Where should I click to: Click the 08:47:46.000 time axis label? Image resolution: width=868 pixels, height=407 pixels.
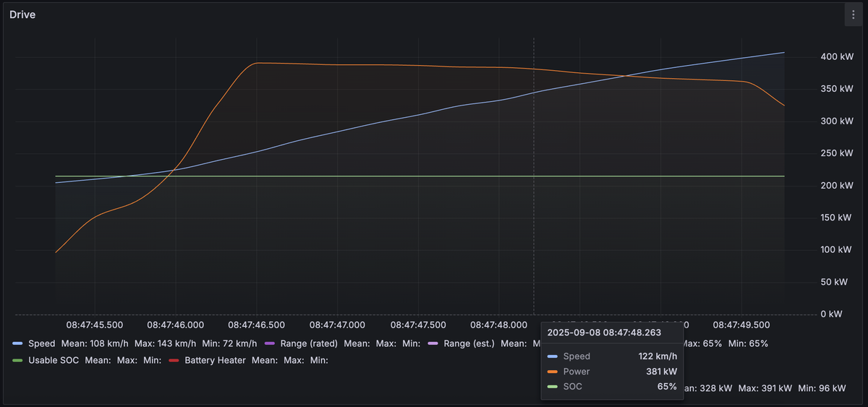175,326
